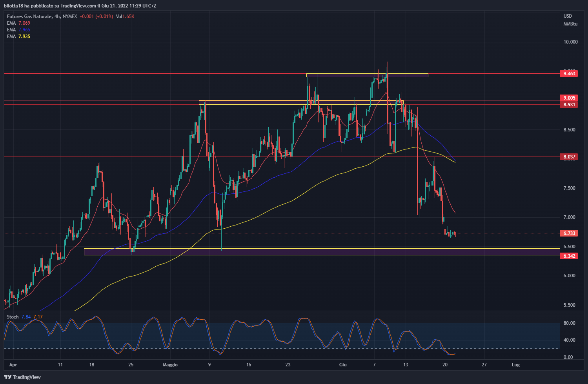Click the MMBtu unit label
Image resolution: width=588 pixels, height=384 pixels.
point(570,24)
